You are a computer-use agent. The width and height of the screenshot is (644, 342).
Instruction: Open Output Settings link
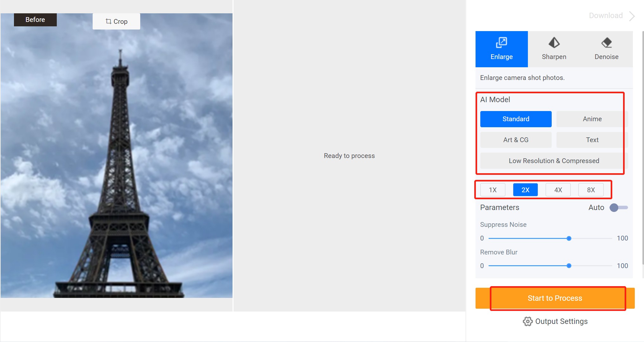[x=561, y=321]
